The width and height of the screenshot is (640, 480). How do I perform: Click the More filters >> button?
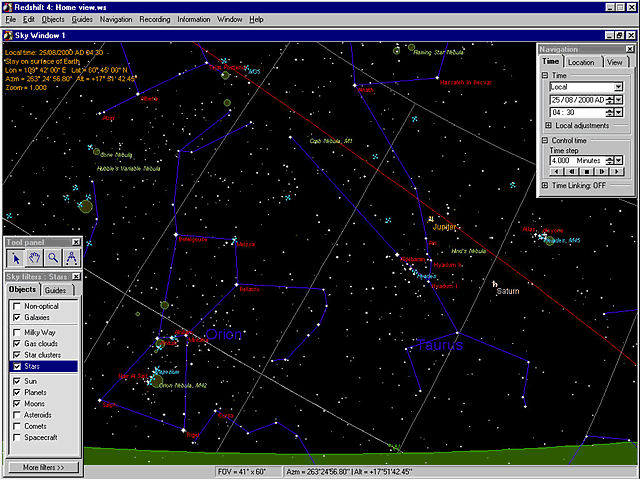pos(44,467)
